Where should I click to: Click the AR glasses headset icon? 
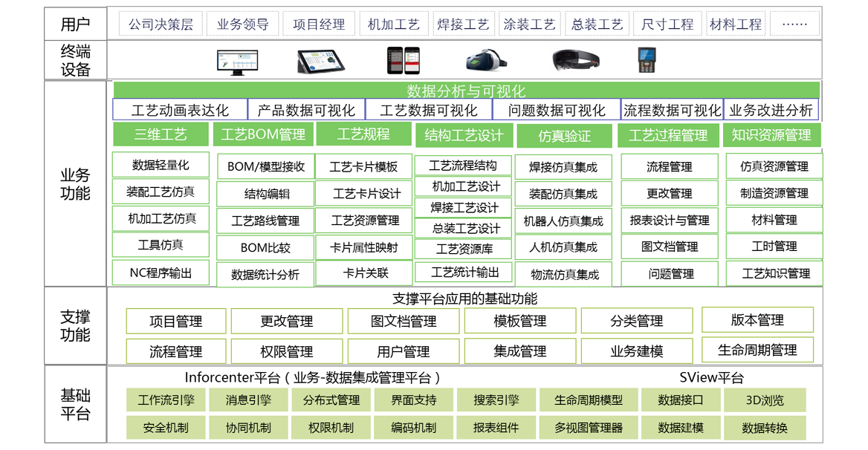[x=576, y=60]
